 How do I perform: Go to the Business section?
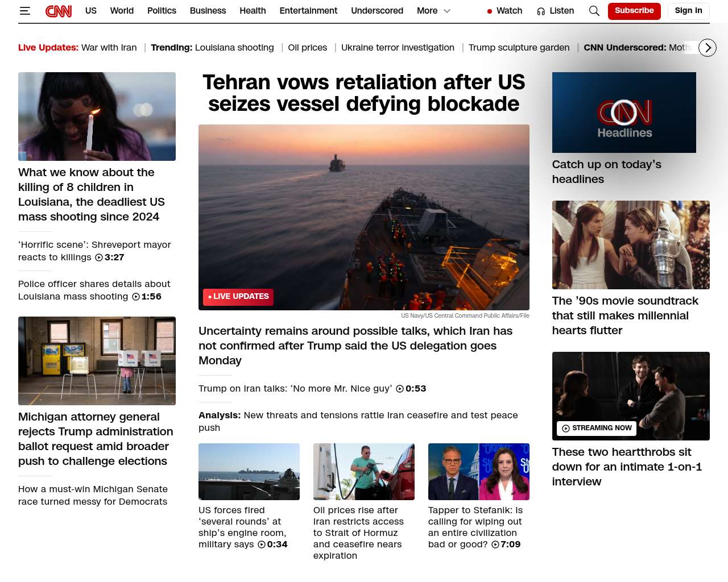(208, 11)
